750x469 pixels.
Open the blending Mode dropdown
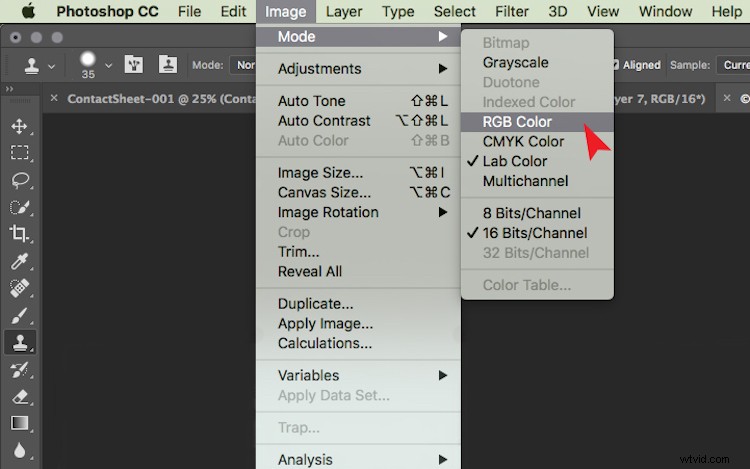[243, 65]
